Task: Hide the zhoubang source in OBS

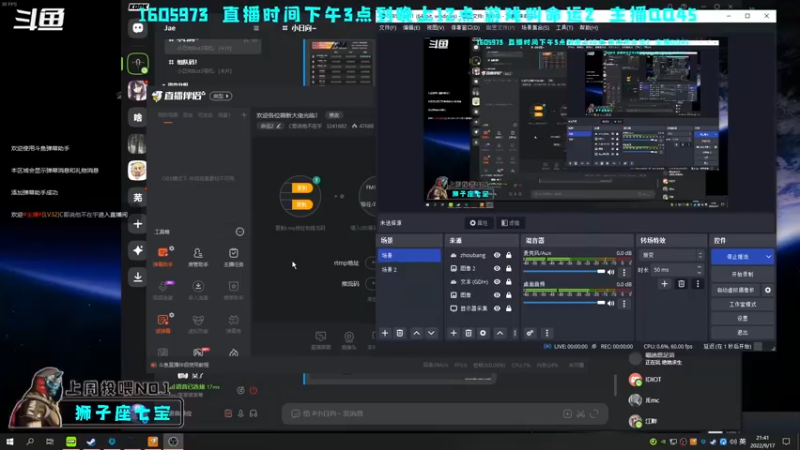Action: pos(497,255)
